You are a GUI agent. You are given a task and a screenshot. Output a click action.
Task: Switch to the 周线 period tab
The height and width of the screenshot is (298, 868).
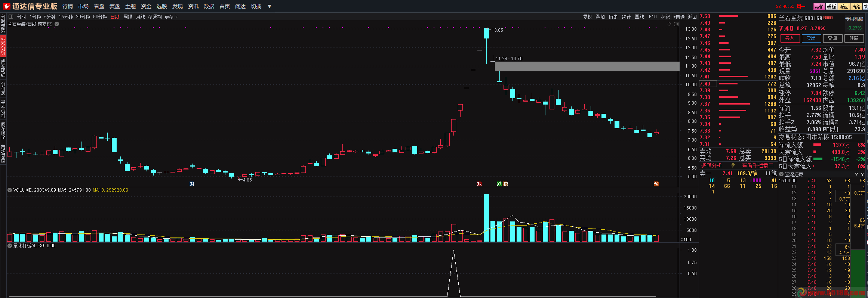pos(128,17)
